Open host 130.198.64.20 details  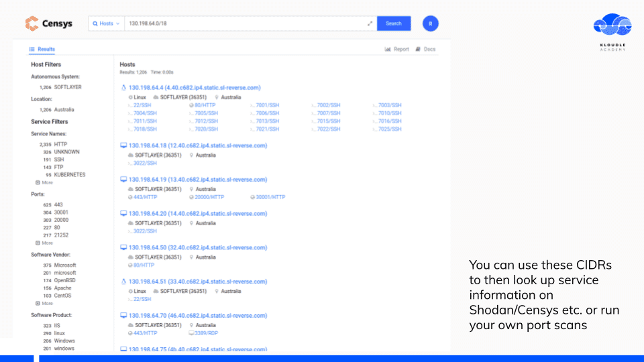(x=197, y=213)
